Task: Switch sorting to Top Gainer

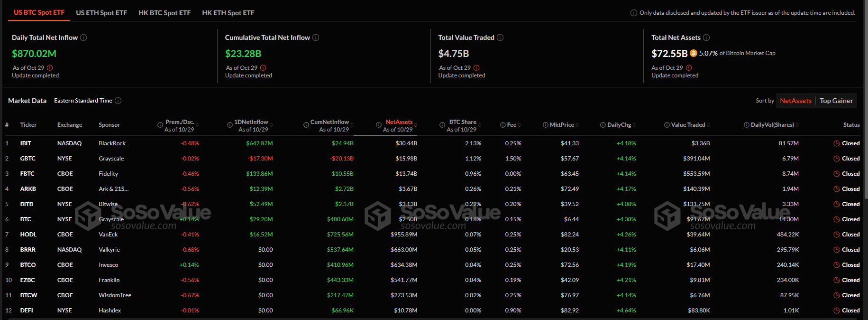Action: pos(836,101)
